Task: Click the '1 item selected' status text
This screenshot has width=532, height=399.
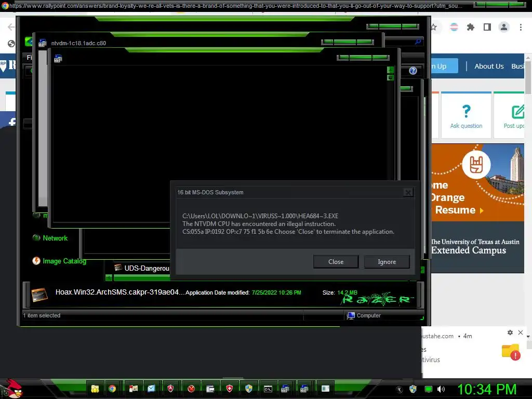Action: pos(42,315)
